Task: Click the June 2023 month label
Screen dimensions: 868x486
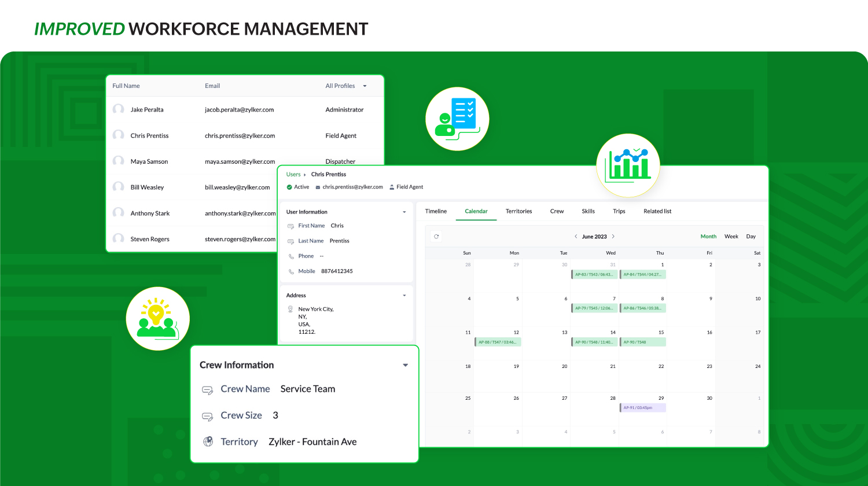Action: coord(594,236)
